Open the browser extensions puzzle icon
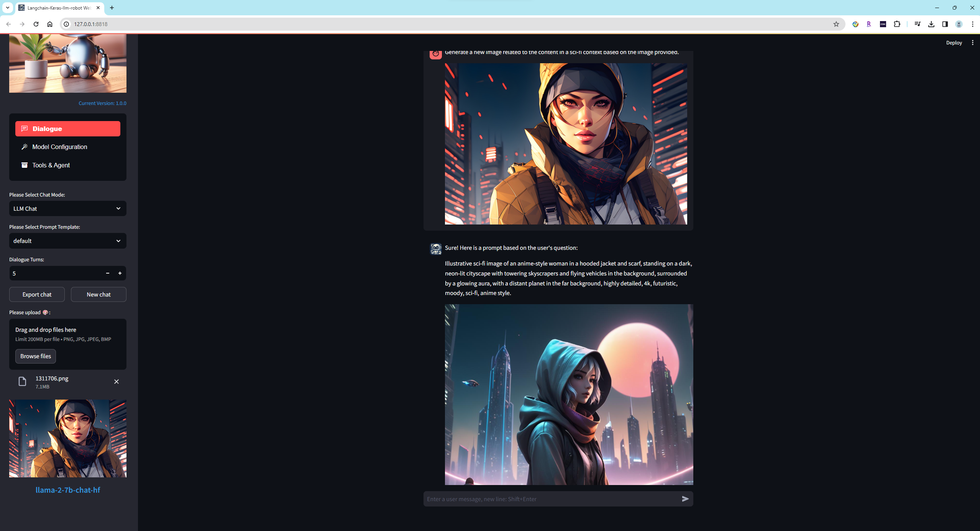The height and width of the screenshot is (531, 980). point(897,24)
